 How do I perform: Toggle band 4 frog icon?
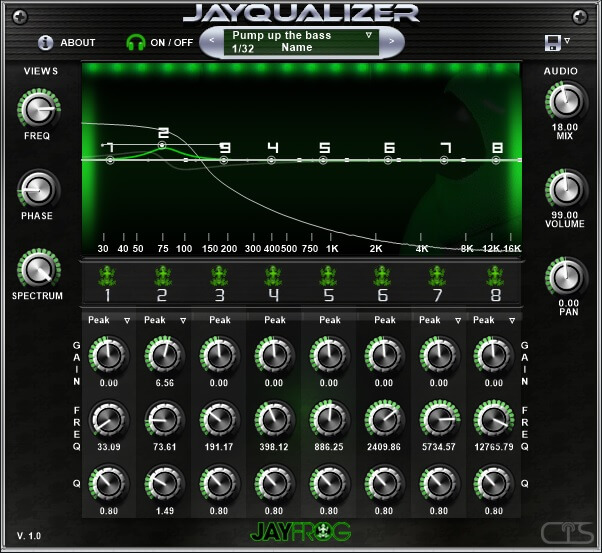click(x=273, y=276)
